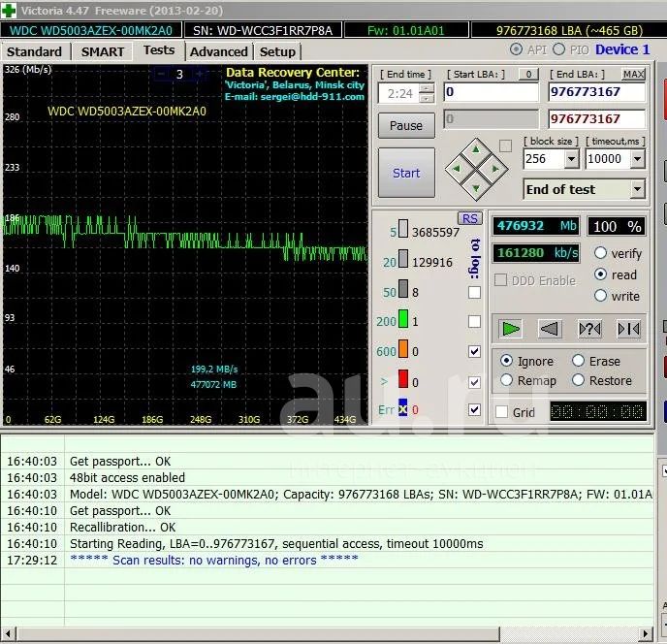Screen dimensions: 667x644
Task: Click the forward play scan-direction icon
Action: tap(511, 329)
